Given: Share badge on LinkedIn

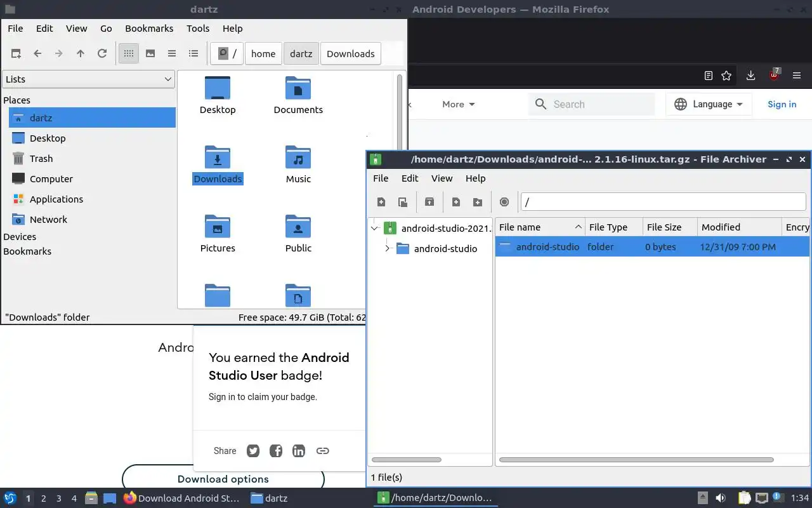Looking at the screenshot, I should click(x=299, y=451).
